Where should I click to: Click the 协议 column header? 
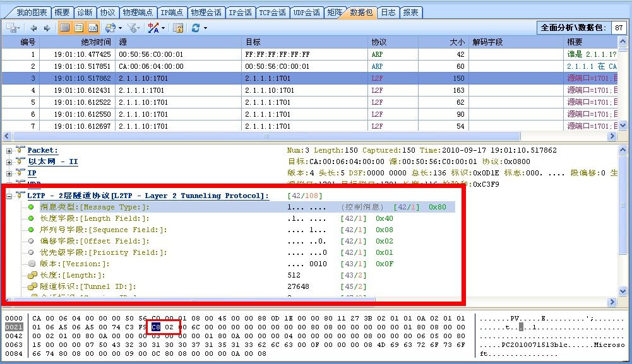379,42
